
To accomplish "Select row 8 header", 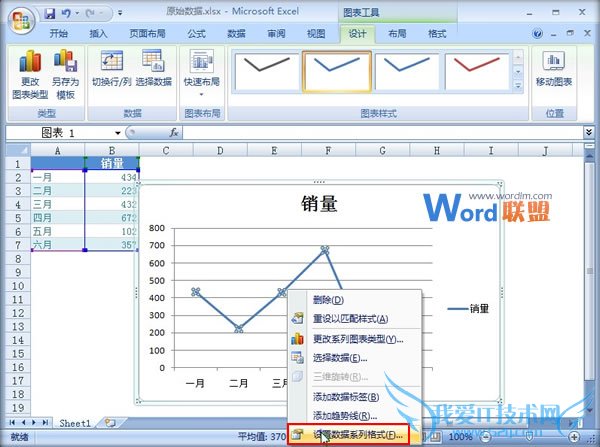I will click(x=18, y=259).
